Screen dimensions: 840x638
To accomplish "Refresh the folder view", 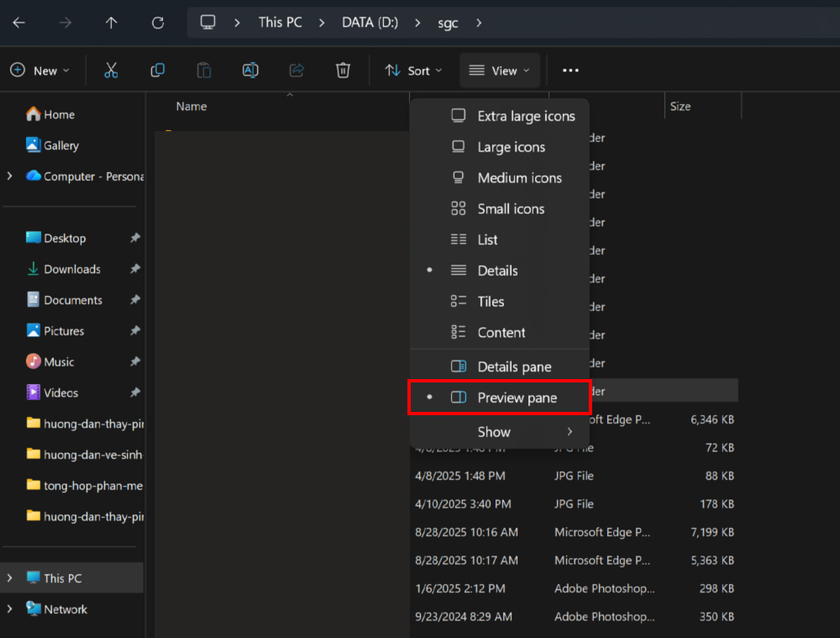I will (x=157, y=22).
